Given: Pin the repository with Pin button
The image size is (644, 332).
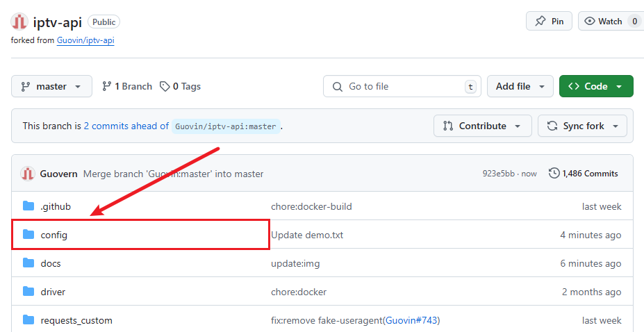Looking at the screenshot, I should 549,22.
